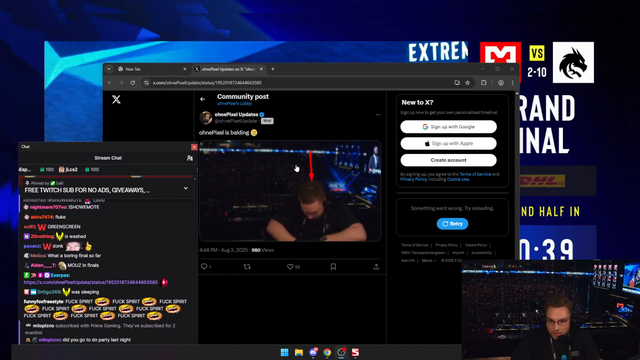
Task: Open chat community users icon
Action: (190, 158)
